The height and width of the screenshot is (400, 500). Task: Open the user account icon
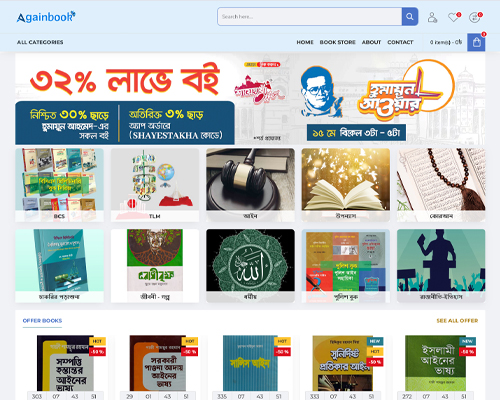click(x=432, y=17)
